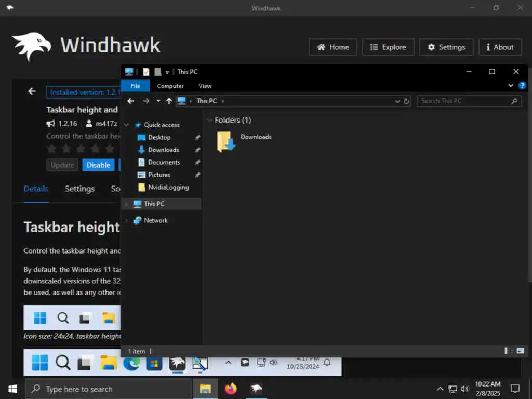Open Windhawk Explore page
The image size is (532, 399).
tap(388, 47)
